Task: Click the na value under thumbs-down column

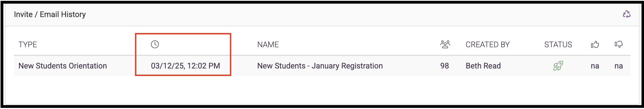Action: pyautogui.click(x=618, y=66)
